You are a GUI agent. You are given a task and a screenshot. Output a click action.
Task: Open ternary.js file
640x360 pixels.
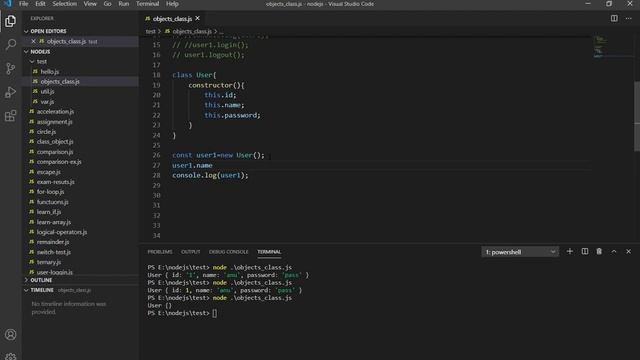click(x=49, y=262)
